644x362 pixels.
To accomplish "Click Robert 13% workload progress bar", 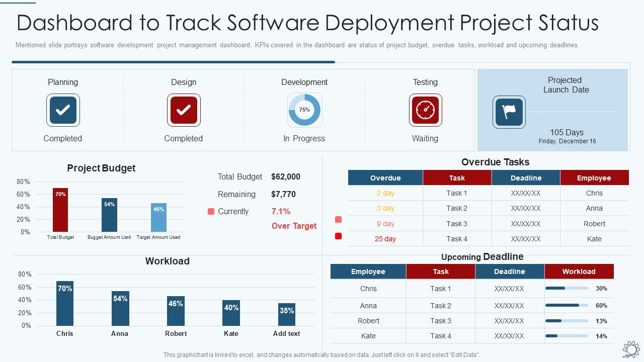I will 567,321.
